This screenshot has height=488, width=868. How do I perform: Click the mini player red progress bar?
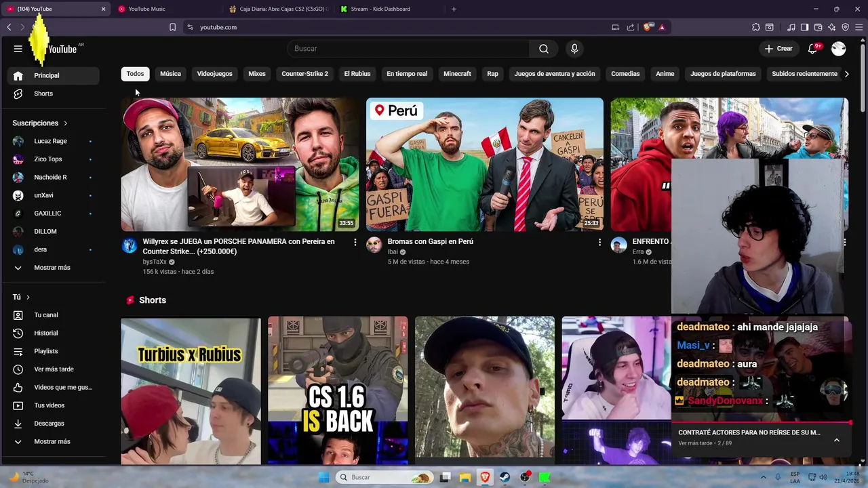click(761, 423)
